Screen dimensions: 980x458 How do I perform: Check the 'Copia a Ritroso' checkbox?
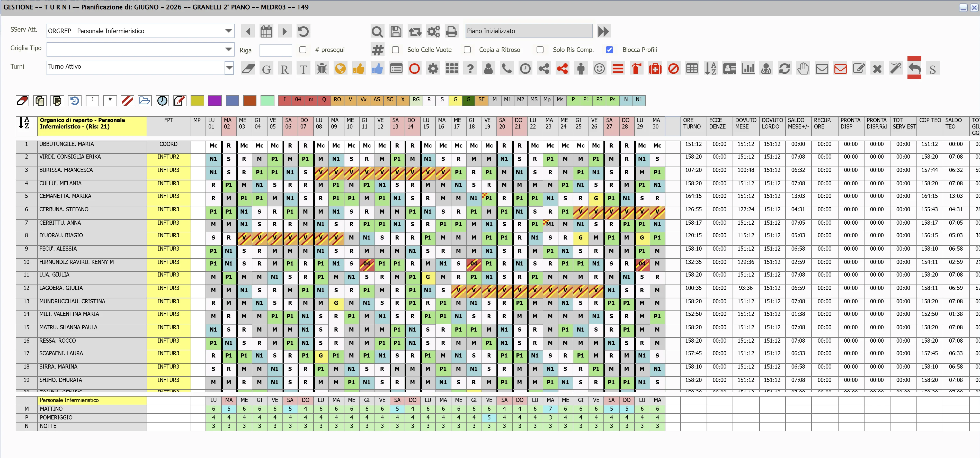click(x=467, y=50)
